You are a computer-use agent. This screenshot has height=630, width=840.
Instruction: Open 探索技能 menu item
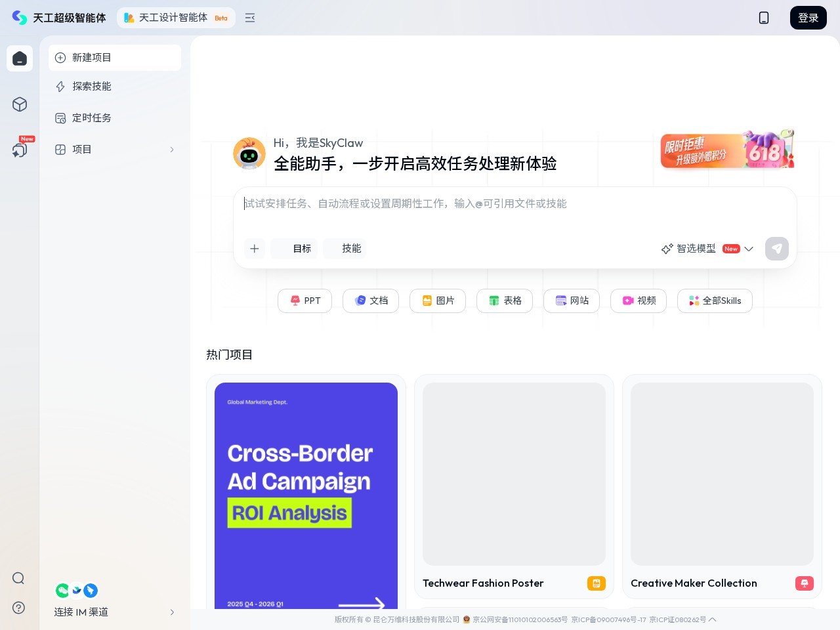click(x=115, y=87)
